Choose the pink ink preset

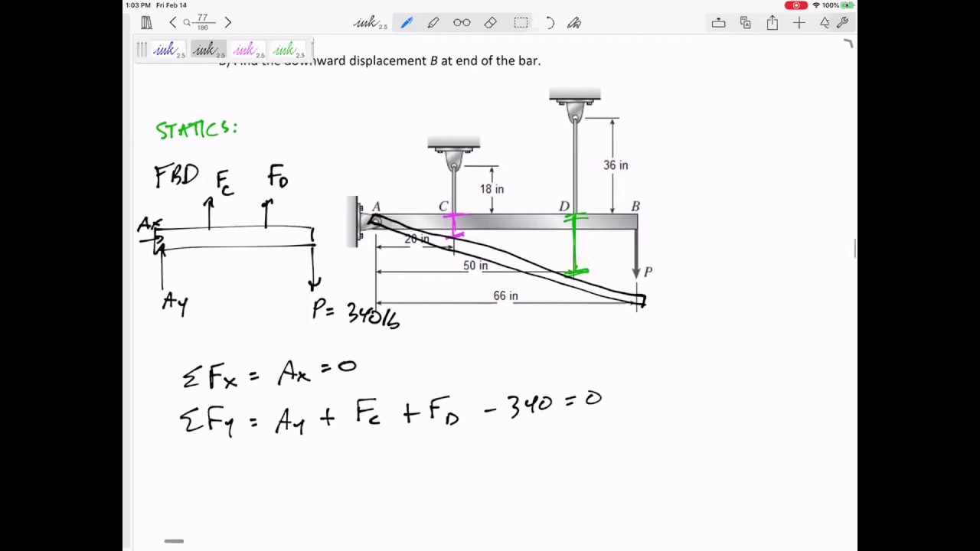point(248,51)
